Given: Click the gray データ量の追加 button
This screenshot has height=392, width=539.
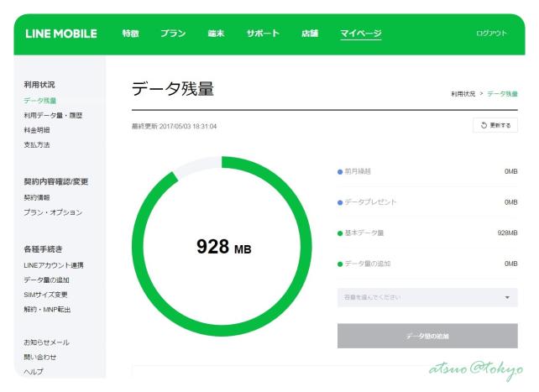Looking at the screenshot, I should click(427, 336).
